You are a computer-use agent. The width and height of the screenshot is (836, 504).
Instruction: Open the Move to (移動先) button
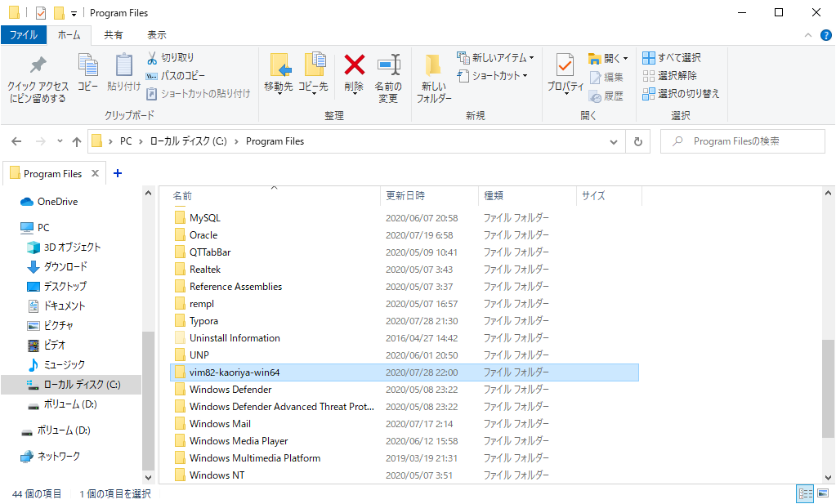tap(279, 74)
